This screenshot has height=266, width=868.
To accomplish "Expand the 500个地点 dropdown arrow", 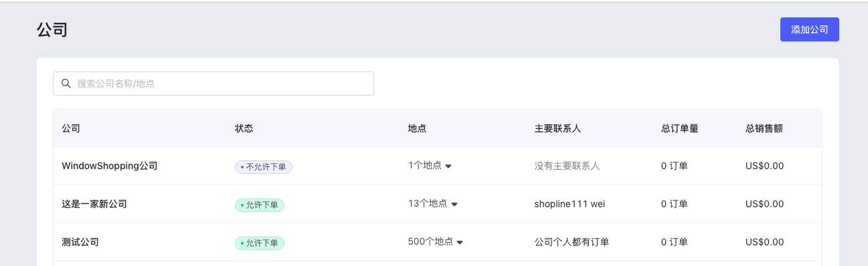I will (x=460, y=243).
